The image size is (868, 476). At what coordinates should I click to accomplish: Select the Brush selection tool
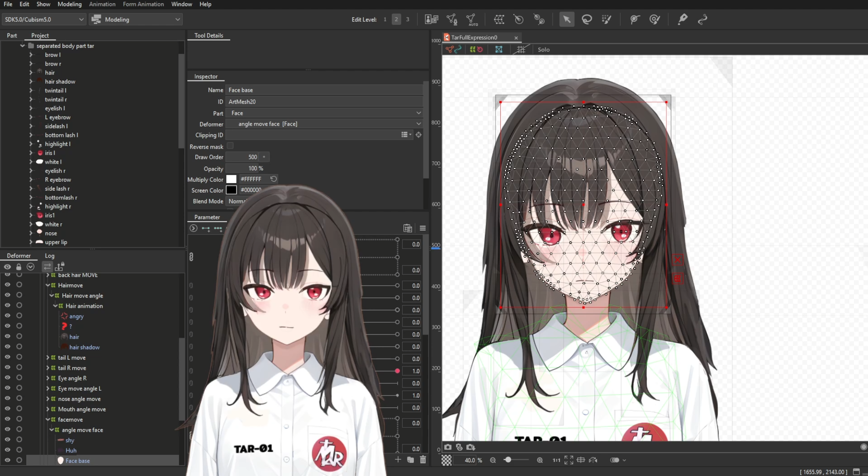607,19
